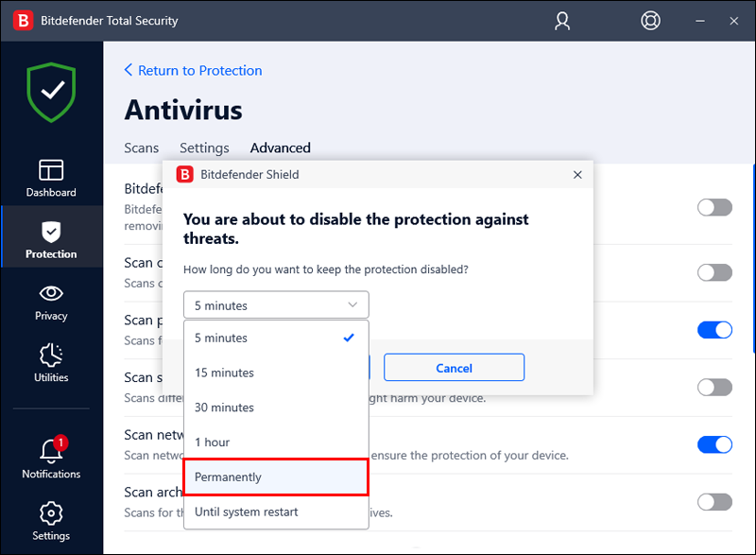Close the Bitdefender Shield dialog
Viewport: 756px width, 555px height.
click(x=577, y=175)
